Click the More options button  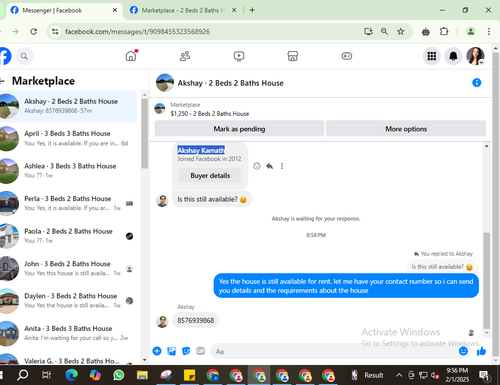click(x=406, y=129)
